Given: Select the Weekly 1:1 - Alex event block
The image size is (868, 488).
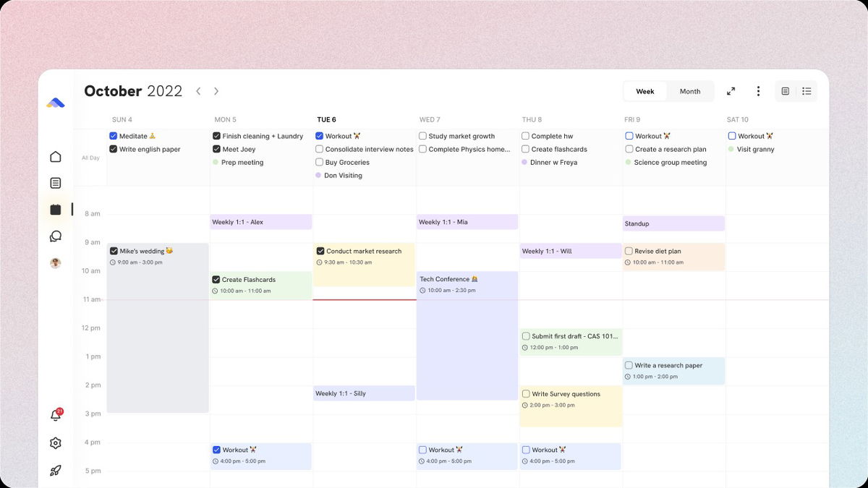Looking at the screenshot, I should 260,221.
